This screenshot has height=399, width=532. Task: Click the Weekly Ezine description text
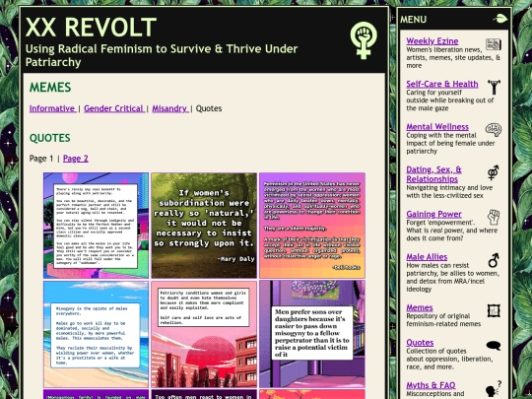tap(453, 57)
